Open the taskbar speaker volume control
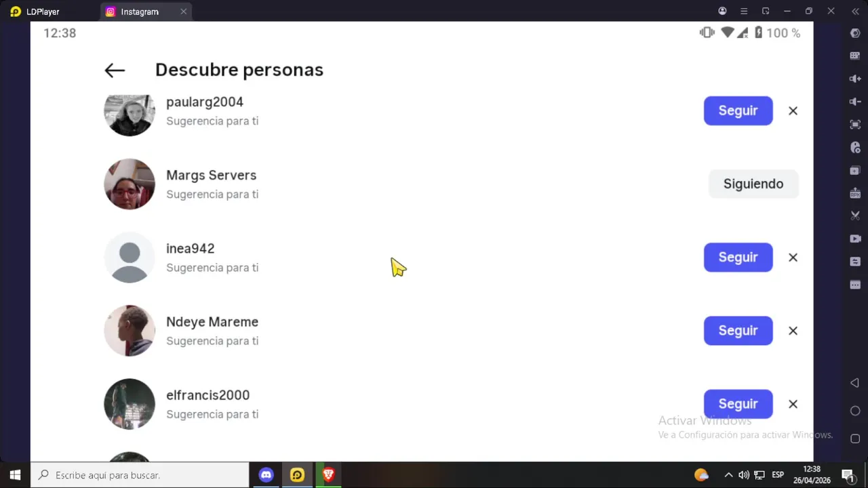 tap(744, 475)
